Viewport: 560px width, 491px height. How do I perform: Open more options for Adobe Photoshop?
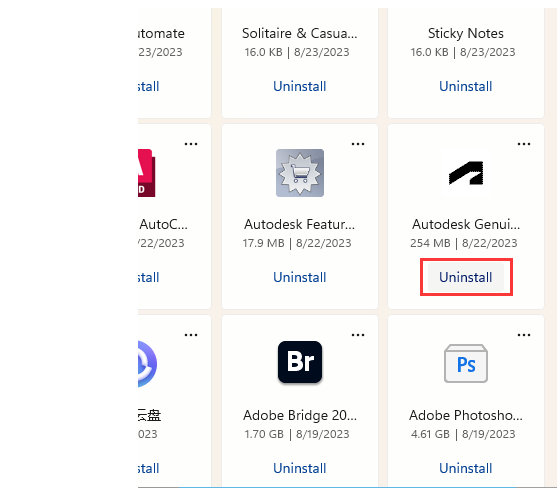(x=524, y=335)
